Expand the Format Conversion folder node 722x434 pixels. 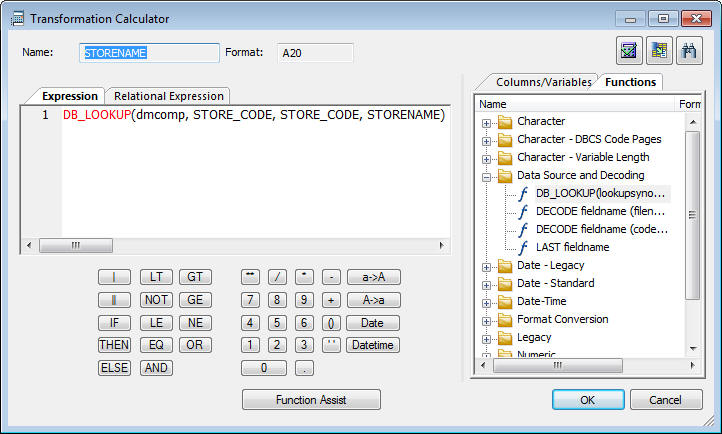pos(486,321)
